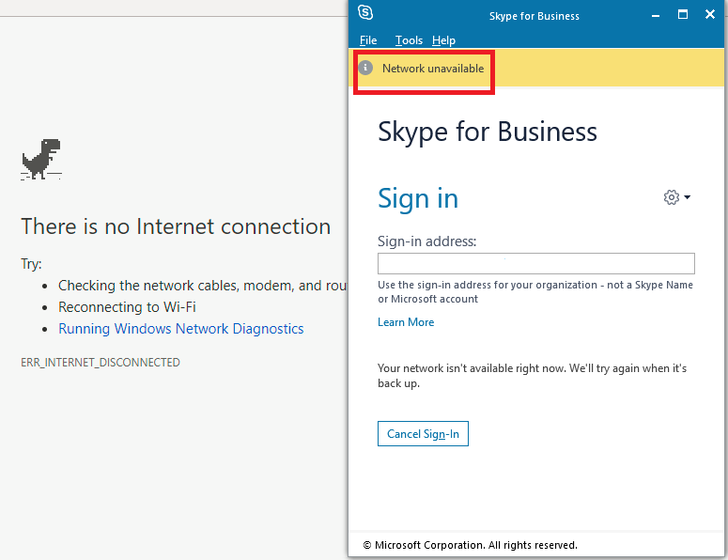728x560 pixels.
Task: Click the Network unavailable message text
Action: tap(433, 69)
